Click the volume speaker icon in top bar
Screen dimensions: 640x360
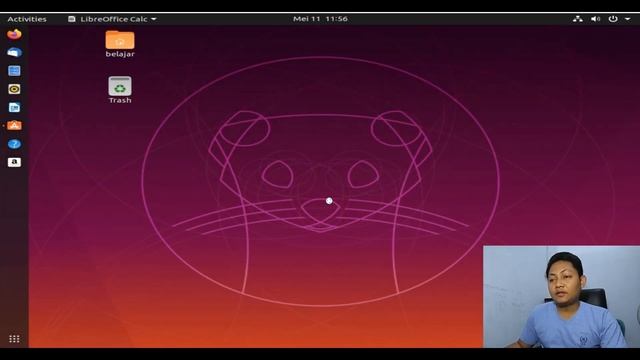[x=596, y=19]
